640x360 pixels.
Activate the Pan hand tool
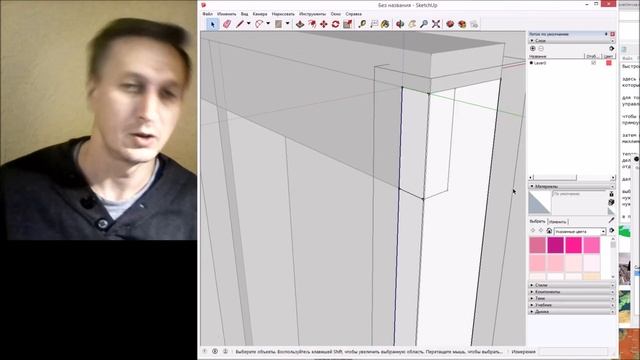[412, 24]
